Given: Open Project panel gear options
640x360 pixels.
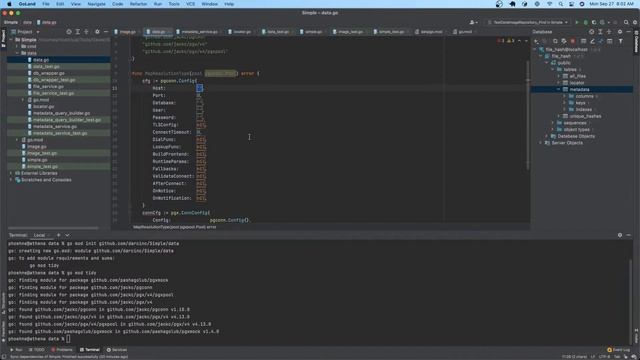Looking at the screenshot, I should [x=97, y=32].
